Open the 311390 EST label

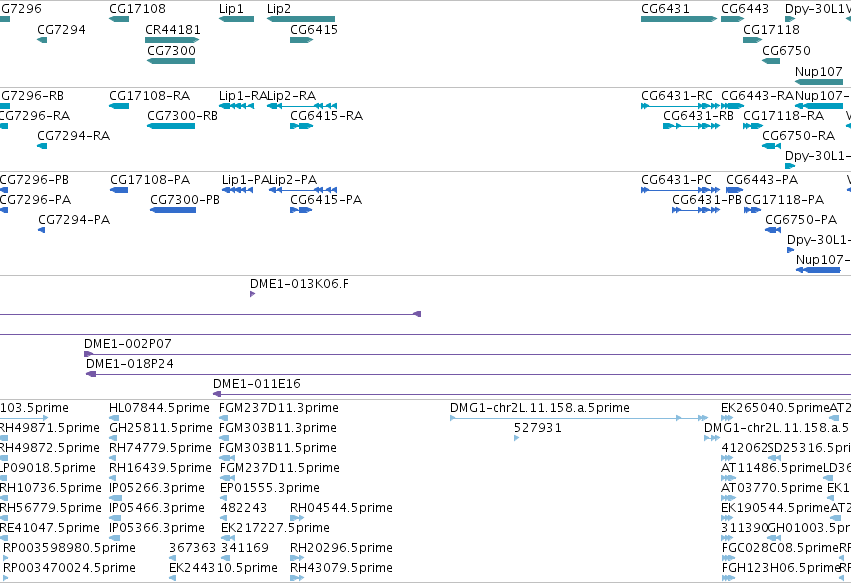tap(744, 528)
